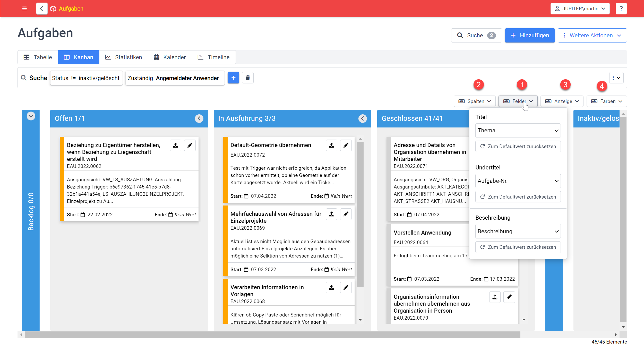
Task: Open the Suche button with badge 2
Action: [476, 35]
